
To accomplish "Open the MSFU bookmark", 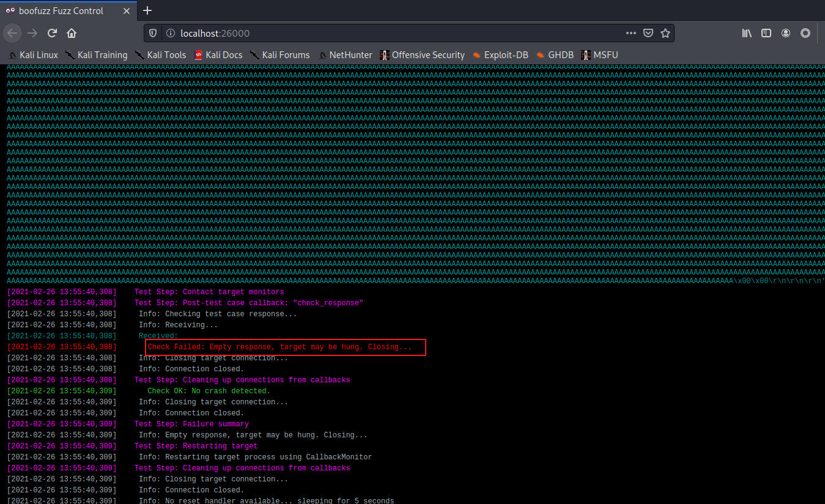I will (x=599, y=55).
